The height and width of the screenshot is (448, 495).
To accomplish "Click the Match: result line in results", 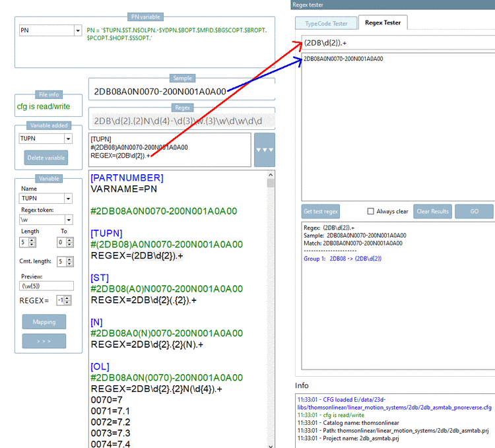I will click(x=353, y=243).
